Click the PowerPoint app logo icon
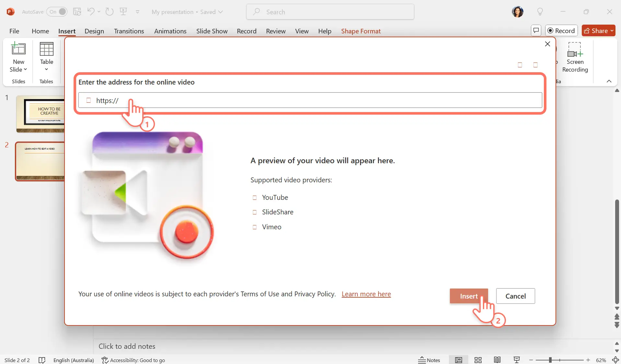Image resolution: width=621 pixels, height=364 pixels. [10, 12]
